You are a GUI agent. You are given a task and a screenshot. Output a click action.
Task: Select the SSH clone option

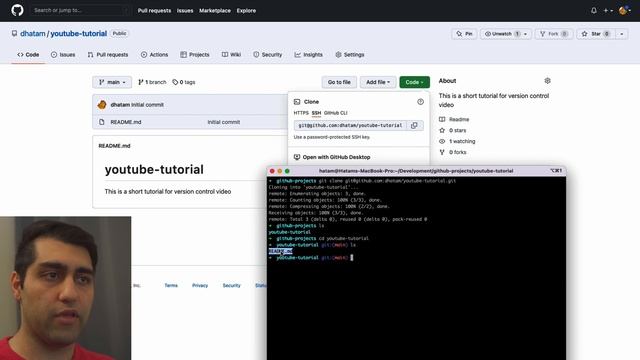pyautogui.click(x=316, y=113)
